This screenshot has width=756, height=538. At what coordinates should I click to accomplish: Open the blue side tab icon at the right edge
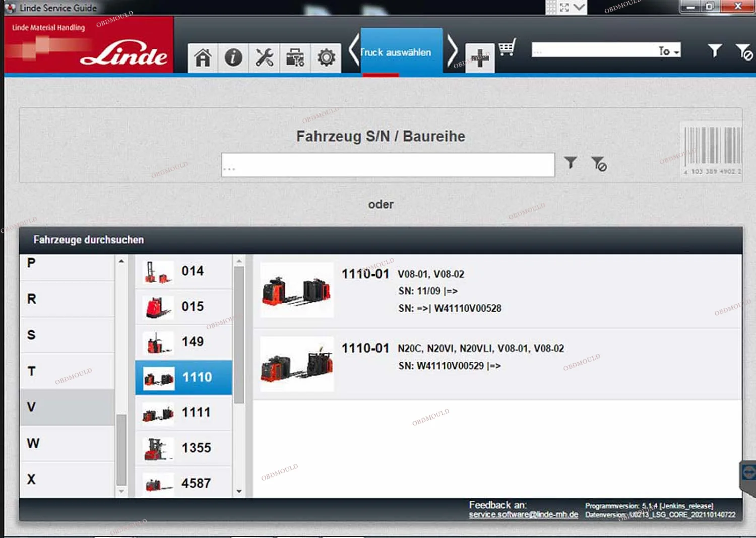click(x=748, y=473)
